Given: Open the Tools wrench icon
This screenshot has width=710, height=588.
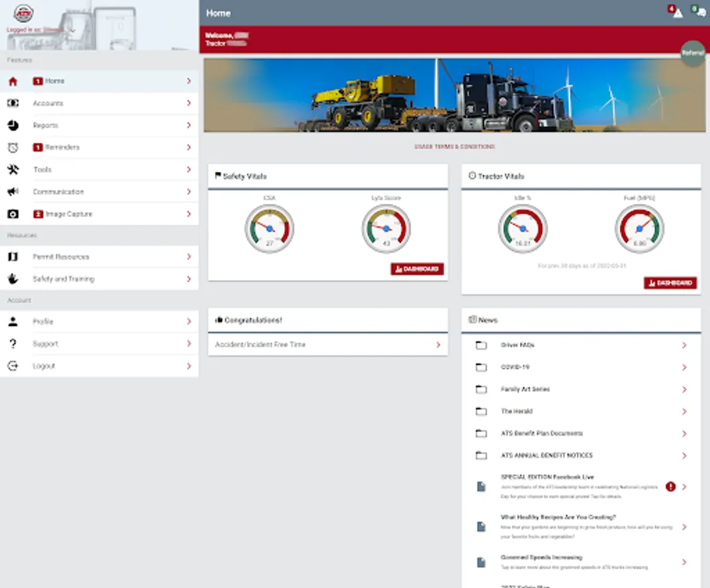Looking at the screenshot, I should pyautogui.click(x=12, y=170).
